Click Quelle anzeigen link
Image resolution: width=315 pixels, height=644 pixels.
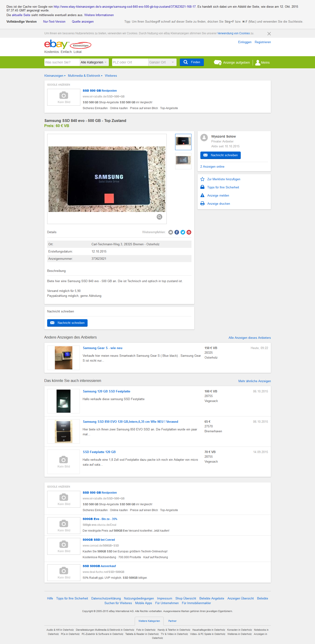coord(83,22)
